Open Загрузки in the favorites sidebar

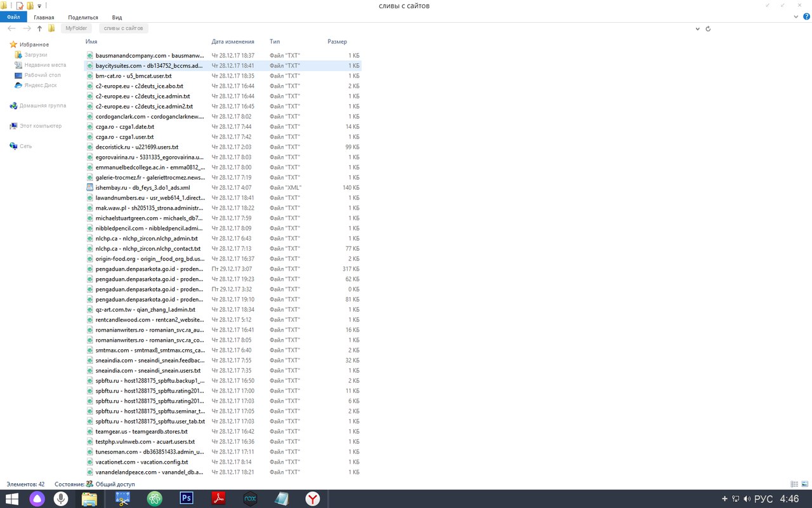pyautogui.click(x=36, y=55)
